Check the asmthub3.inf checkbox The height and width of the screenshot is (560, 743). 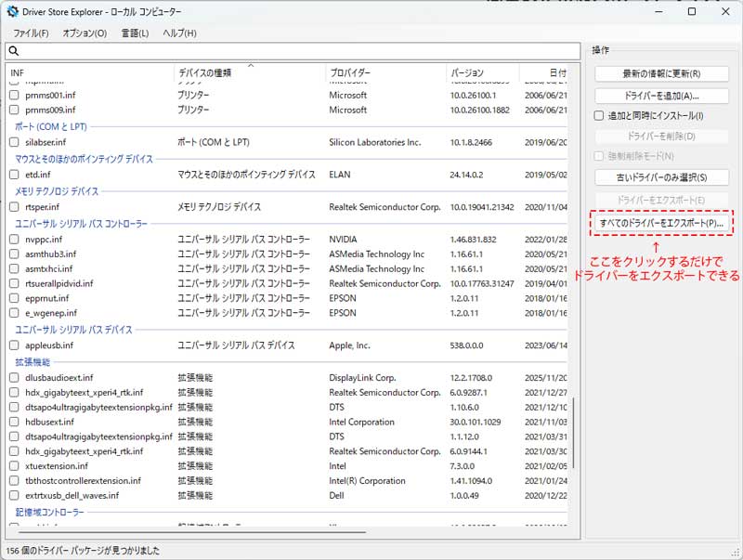14,254
